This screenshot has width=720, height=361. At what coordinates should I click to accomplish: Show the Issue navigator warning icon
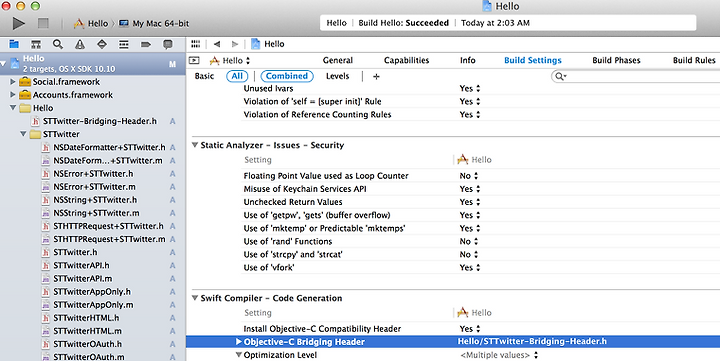pyautogui.click(x=80, y=44)
